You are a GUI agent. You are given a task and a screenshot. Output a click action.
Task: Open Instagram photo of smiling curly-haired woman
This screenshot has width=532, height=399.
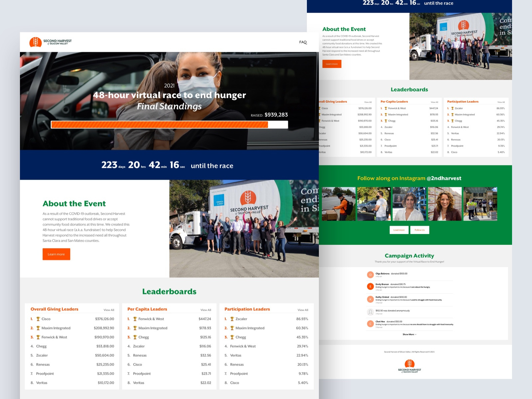[445, 204]
